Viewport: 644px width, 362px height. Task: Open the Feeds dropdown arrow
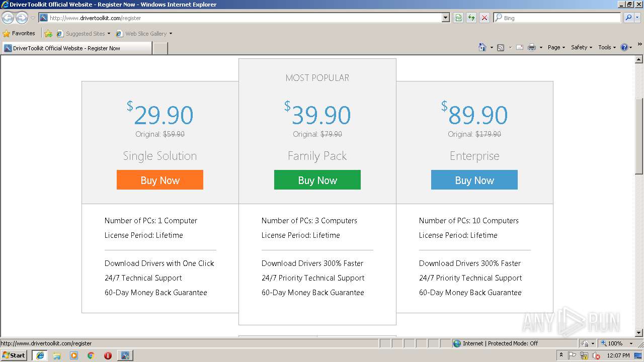tap(510, 47)
